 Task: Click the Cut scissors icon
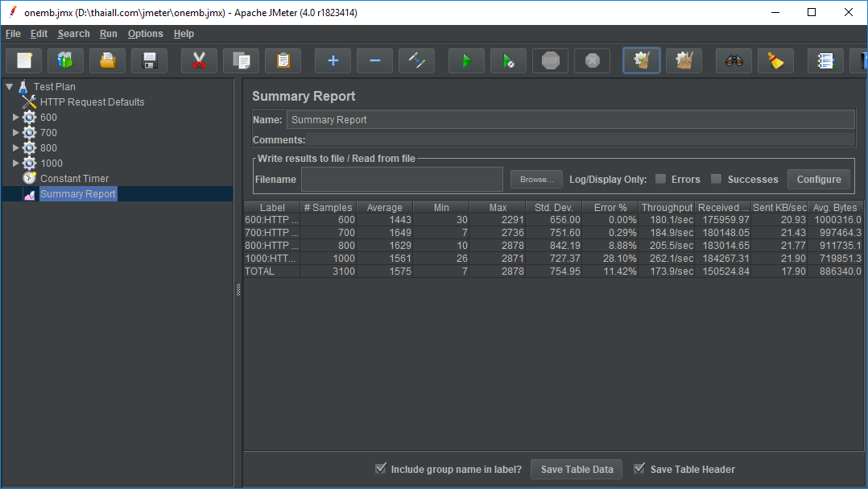point(199,60)
